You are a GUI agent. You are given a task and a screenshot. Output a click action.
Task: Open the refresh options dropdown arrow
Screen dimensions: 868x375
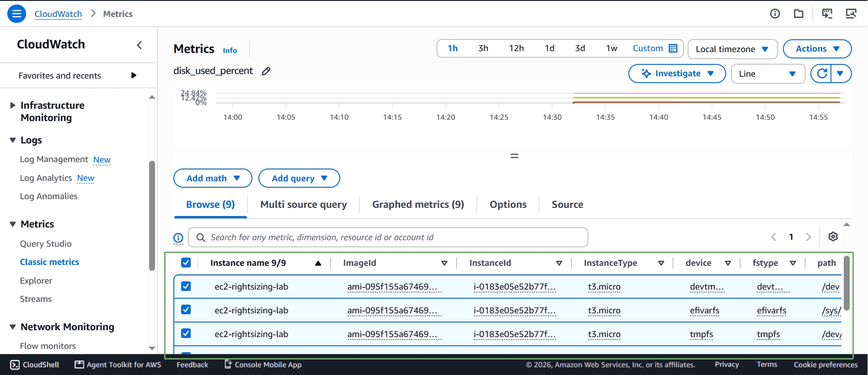(x=840, y=74)
